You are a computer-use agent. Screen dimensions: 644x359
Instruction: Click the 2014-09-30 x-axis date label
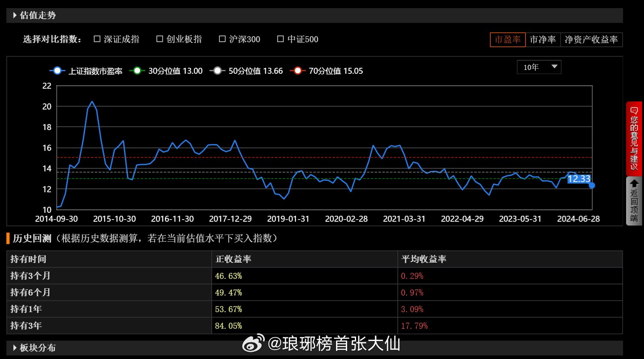(x=57, y=219)
